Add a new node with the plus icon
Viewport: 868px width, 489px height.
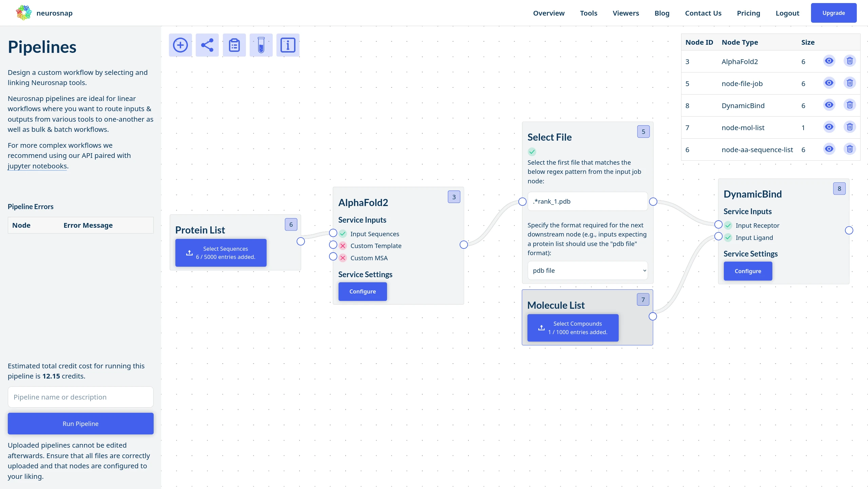(180, 45)
